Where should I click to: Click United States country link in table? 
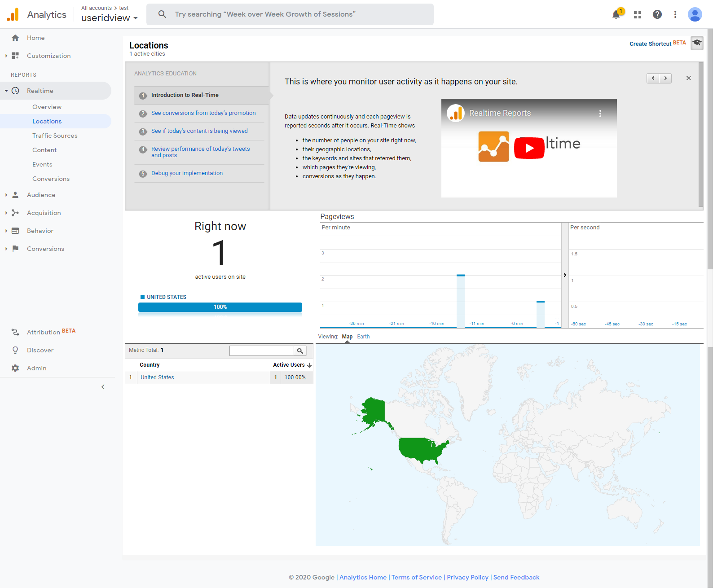157,377
